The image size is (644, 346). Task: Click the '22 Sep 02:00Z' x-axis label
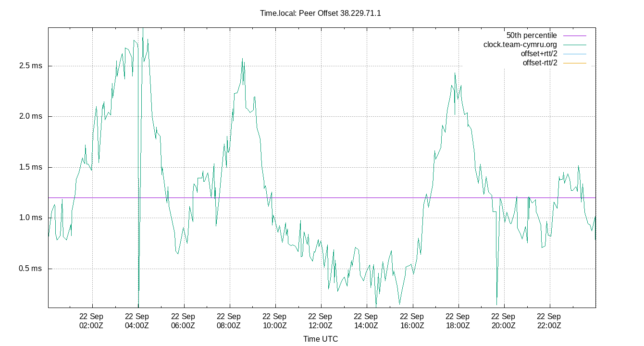tap(91, 321)
